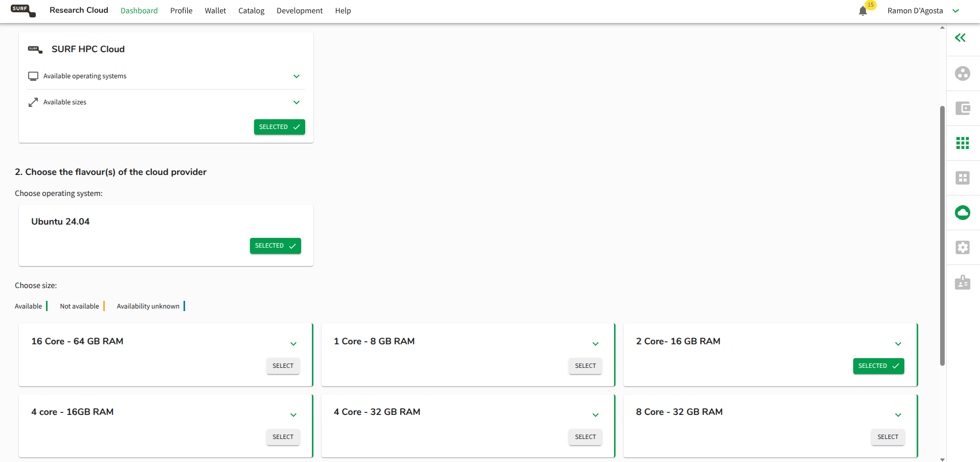
Task: Click the '4 Core - 32 GB RAM' title
Action: coord(377,412)
